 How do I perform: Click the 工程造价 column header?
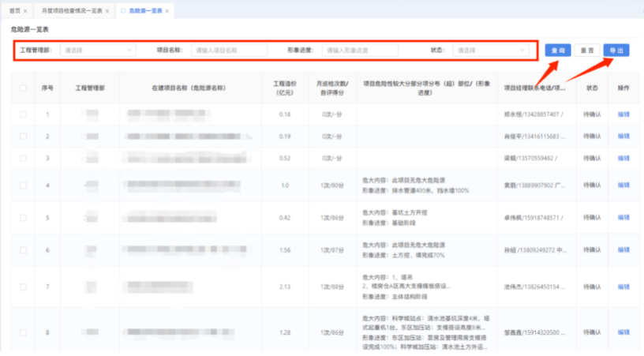click(285, 88)
